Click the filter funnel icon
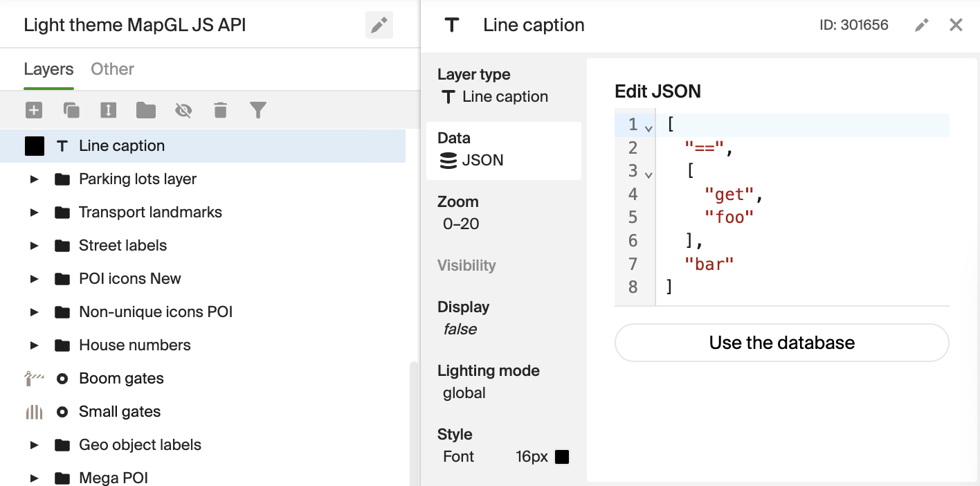Screen dimensions: 980x486 pos(258,110)
